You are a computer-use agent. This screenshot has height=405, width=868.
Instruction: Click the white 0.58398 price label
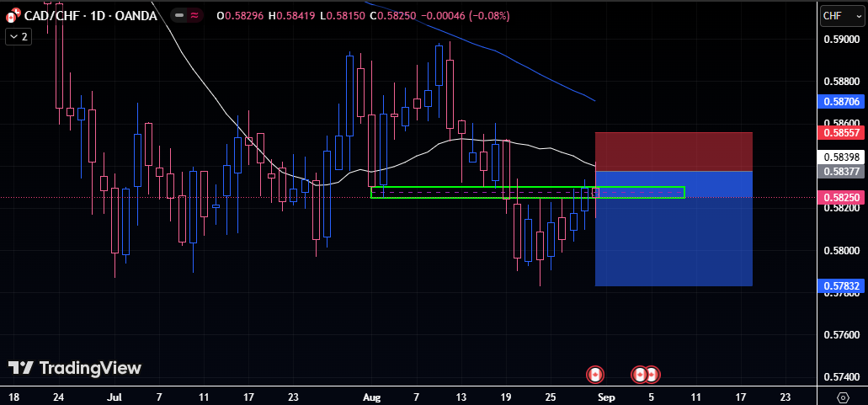[x=839, y=158]
